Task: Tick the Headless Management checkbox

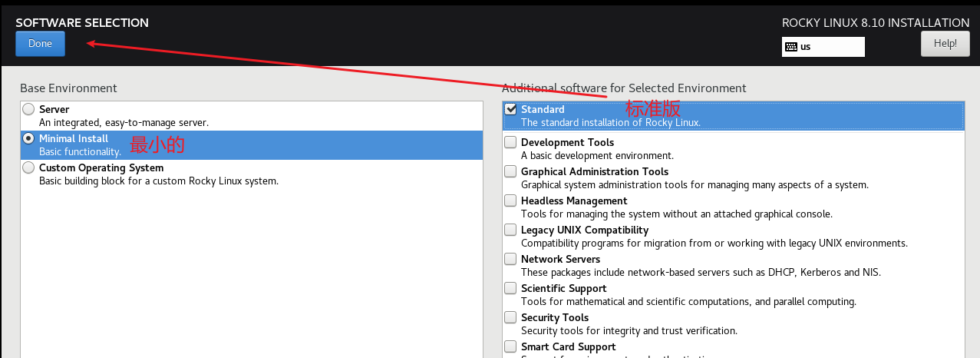Action: tap(510, 201)
